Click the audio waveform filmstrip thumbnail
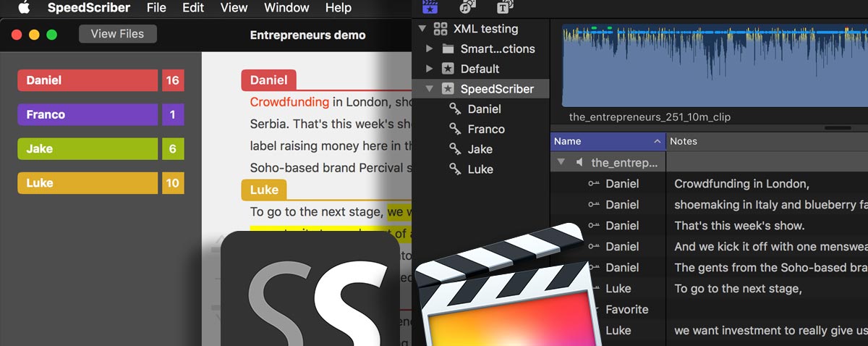The image size is (868, 346). tap(715, 66)
